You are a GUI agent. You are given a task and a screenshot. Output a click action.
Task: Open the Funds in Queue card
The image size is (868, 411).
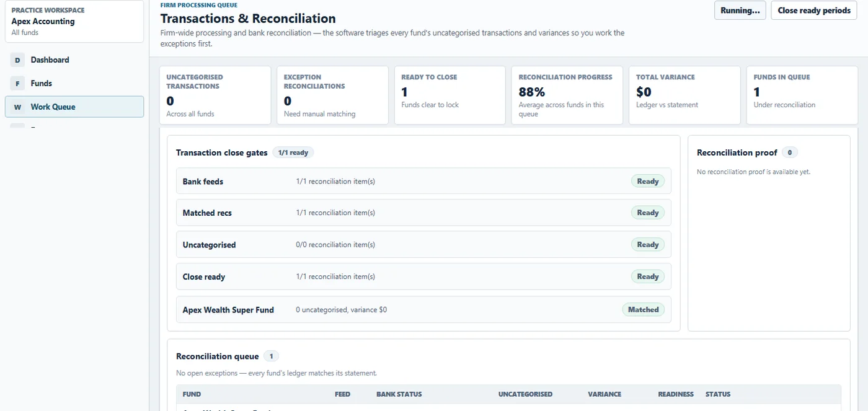[x=802, y=95]
